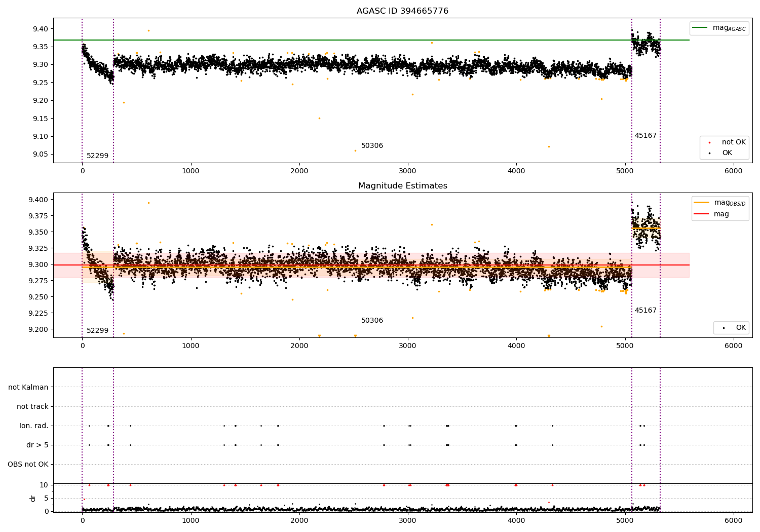Viewport: 760px width, 532px height.
Task: Click the 50306 annotation in Magnitude Estimates plot
Action: (372, 321)
